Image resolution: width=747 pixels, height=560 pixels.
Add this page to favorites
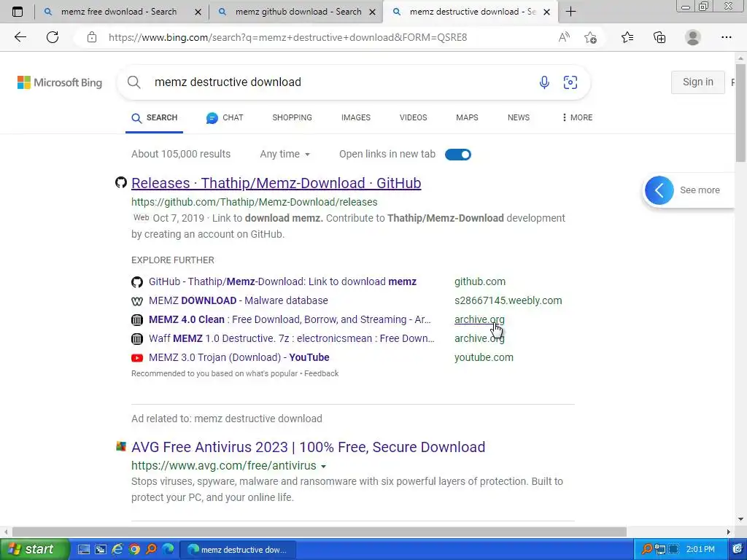(590, 37)
